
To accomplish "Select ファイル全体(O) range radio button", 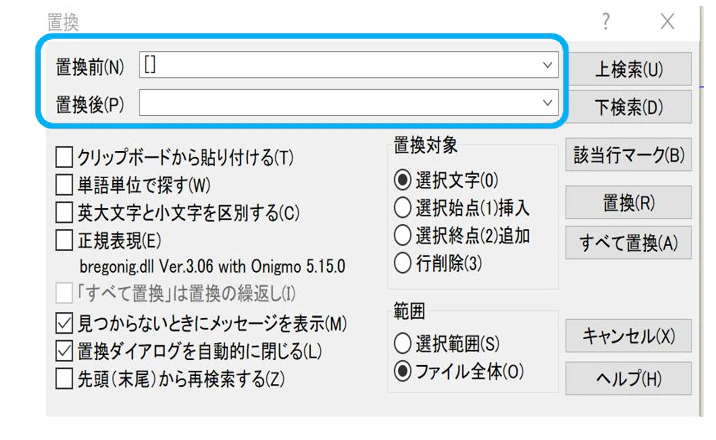I will [402, 371].
